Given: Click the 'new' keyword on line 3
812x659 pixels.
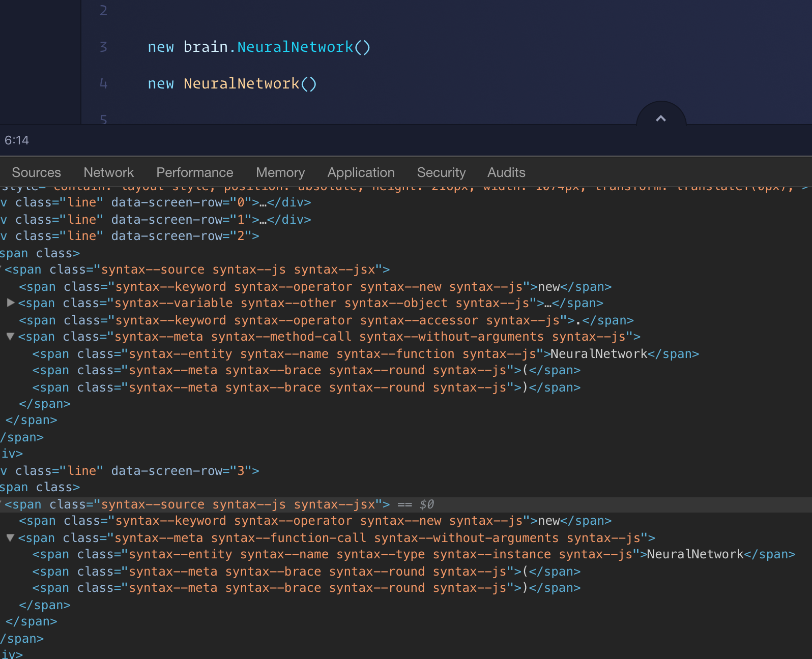Looking at the screenshot, I should (x=161, y=47).
